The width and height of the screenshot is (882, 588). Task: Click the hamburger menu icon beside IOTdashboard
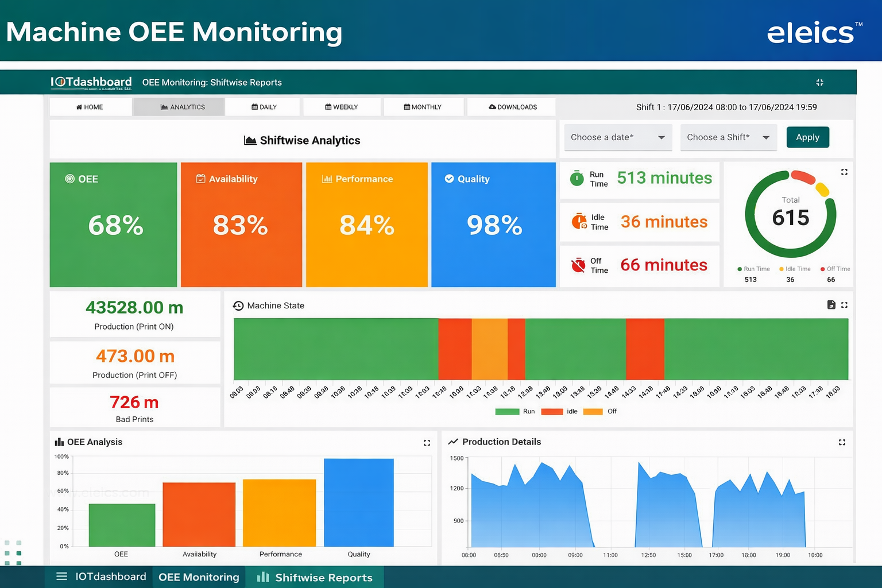(61, 577)
